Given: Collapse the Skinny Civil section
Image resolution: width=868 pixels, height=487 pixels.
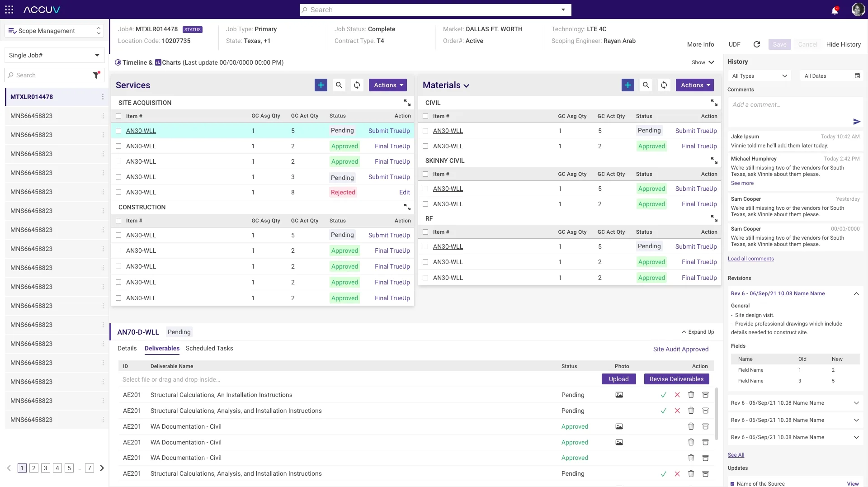Looking at the screenshot, I should (714, 161).
